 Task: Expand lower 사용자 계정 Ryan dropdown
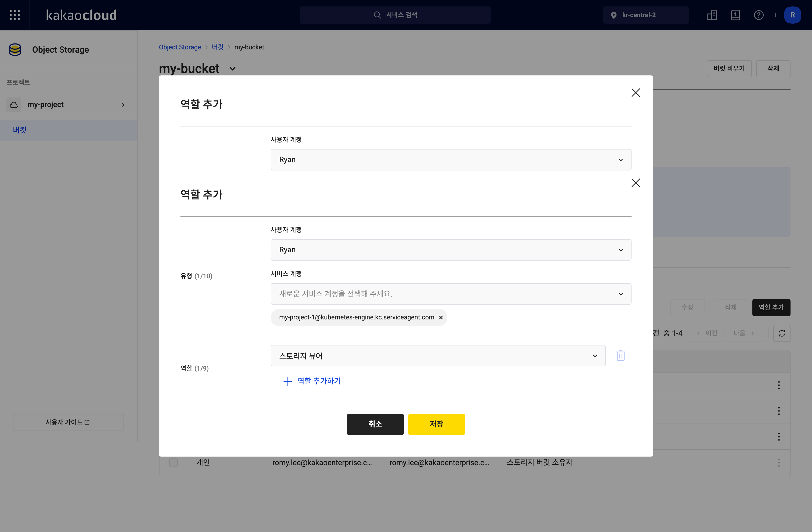click(x=451, y=250)
